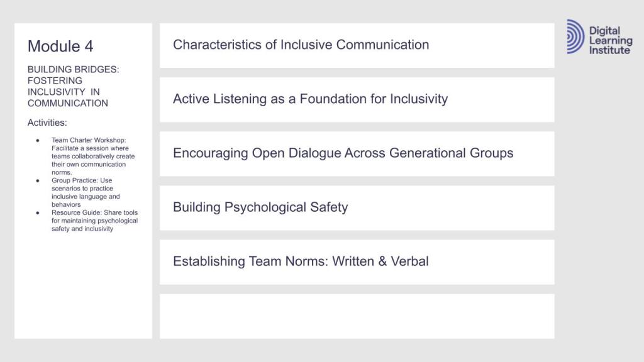Screen dimensions: 644x362
Task: Click the word Digital in the logo
Action: point(604,31)
